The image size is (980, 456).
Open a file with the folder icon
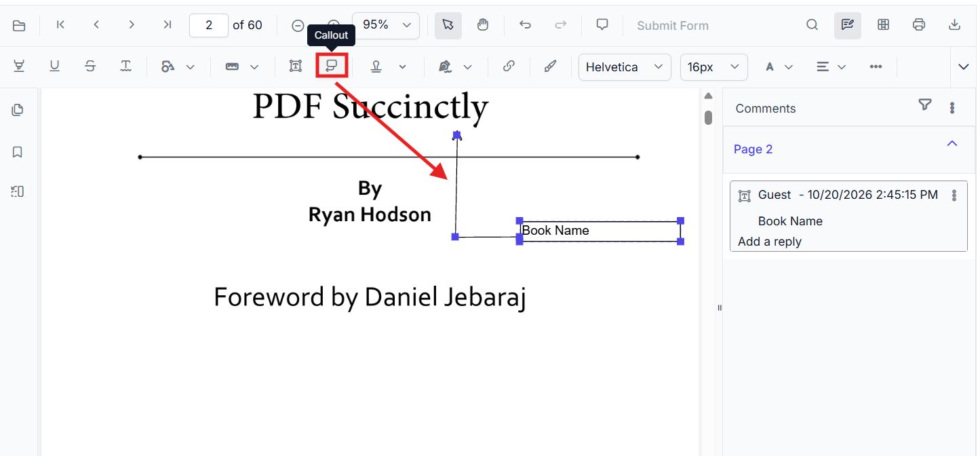click(x=19, y=26)
